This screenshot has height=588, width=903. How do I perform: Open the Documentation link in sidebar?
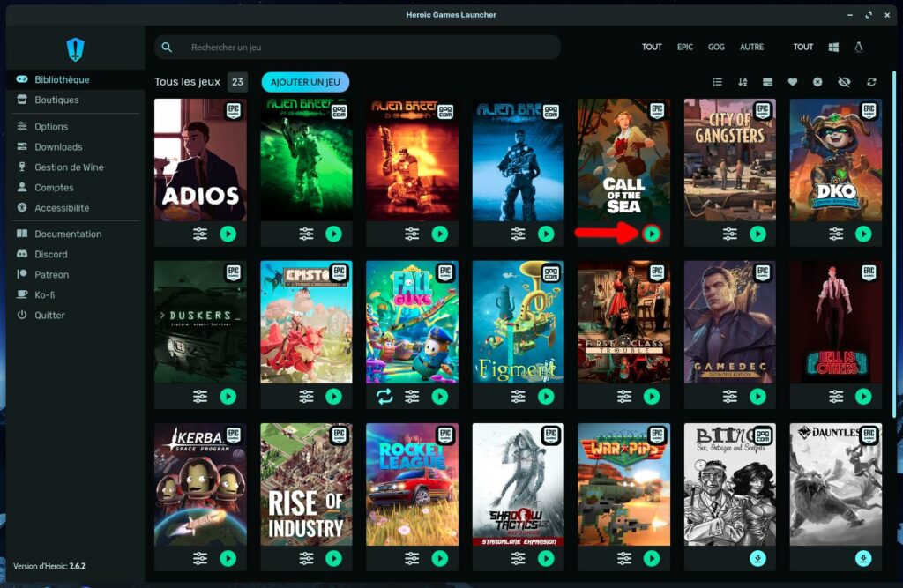[x=68, y=234]
